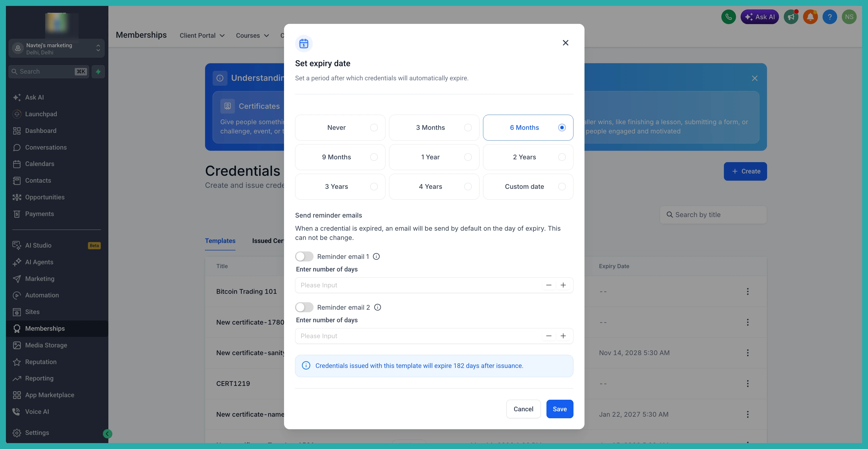Select the 4 Years expiry option
868x449 pixels.
tap(434, 187)
